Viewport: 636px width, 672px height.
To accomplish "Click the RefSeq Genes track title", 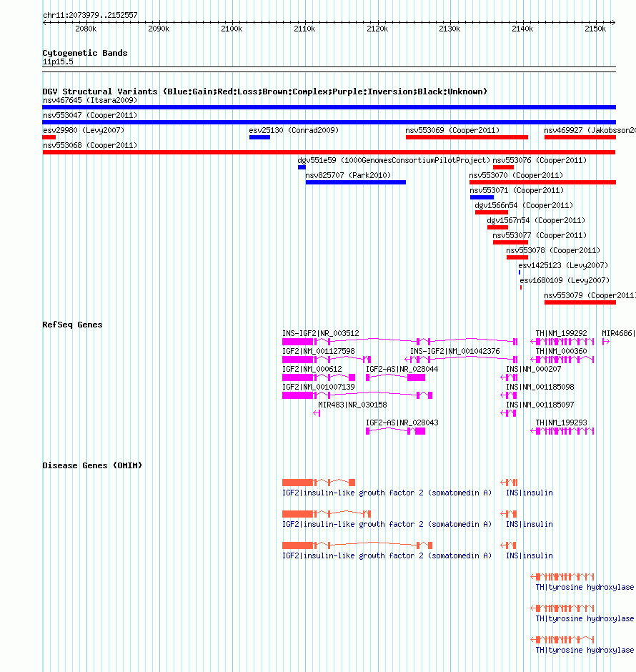I will (x=72, y=325).
